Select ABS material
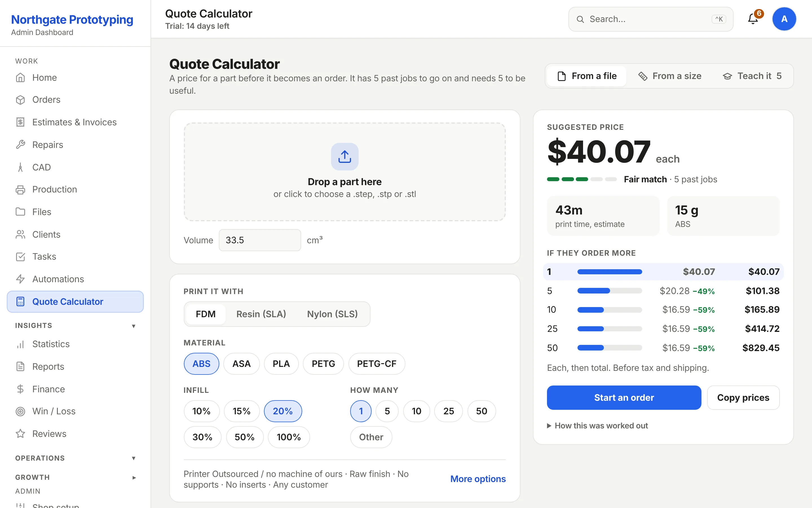This screenshot has height=508, width=812. point(201,364)
